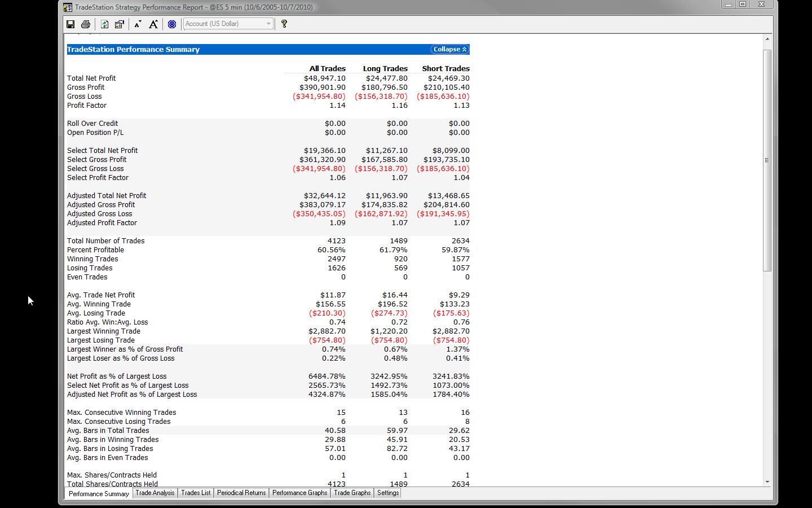Click the Winning Trades count 2497
Image resolution: width=812 pixels, height=508 pixels.
click(337, 259)
